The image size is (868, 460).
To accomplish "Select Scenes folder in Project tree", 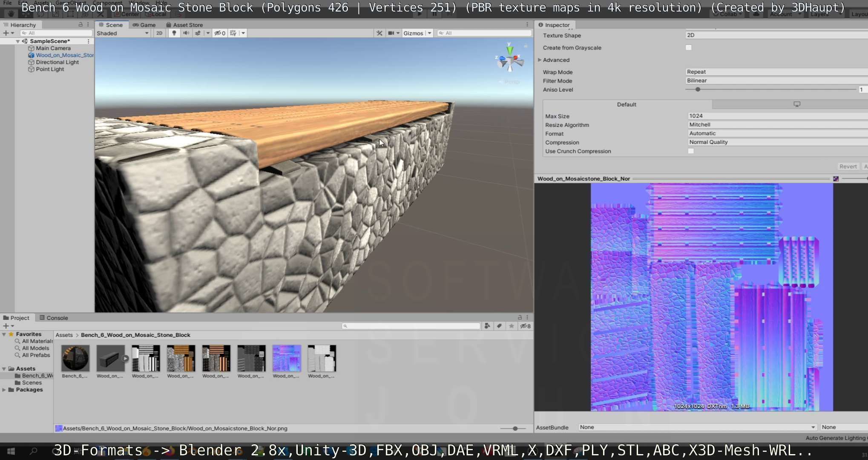I will [32, 382].
